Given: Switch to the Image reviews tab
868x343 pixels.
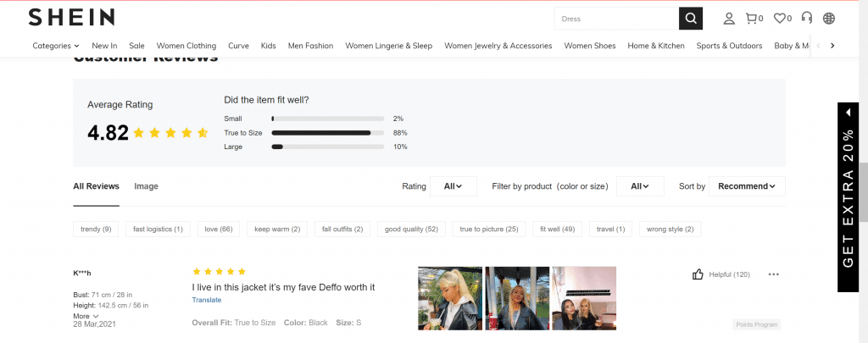Looking at the screenshot, I should [x=146, y=186].
